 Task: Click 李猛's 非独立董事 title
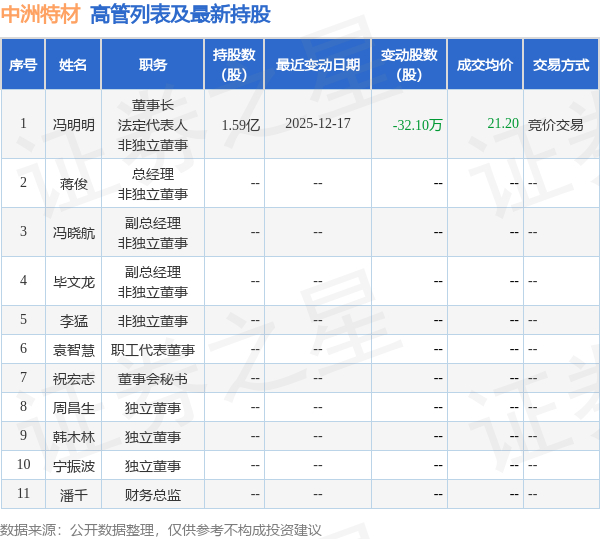tap(153, 321)
